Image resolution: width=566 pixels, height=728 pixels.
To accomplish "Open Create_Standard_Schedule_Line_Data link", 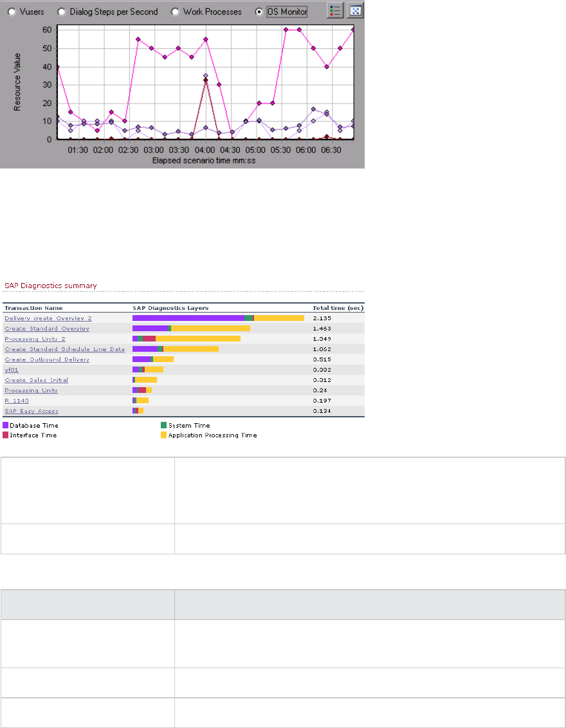I will [x=64, y=349].
